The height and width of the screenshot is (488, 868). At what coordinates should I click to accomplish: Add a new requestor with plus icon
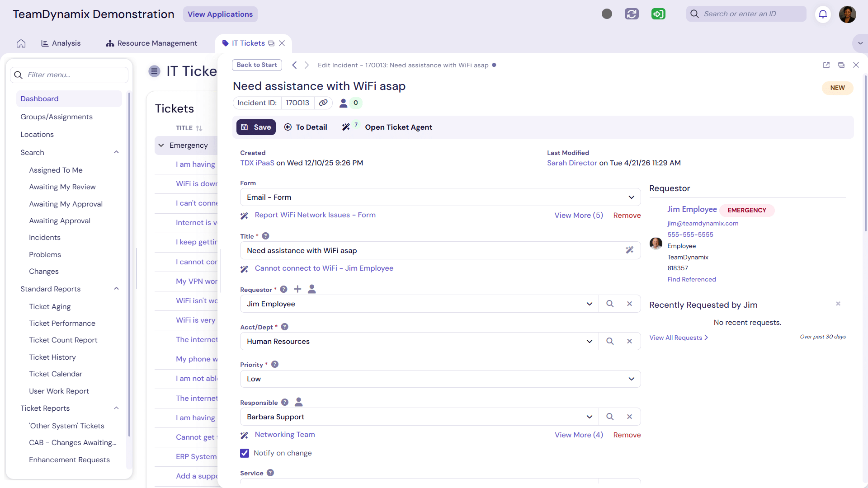click(x=297, y=289)
